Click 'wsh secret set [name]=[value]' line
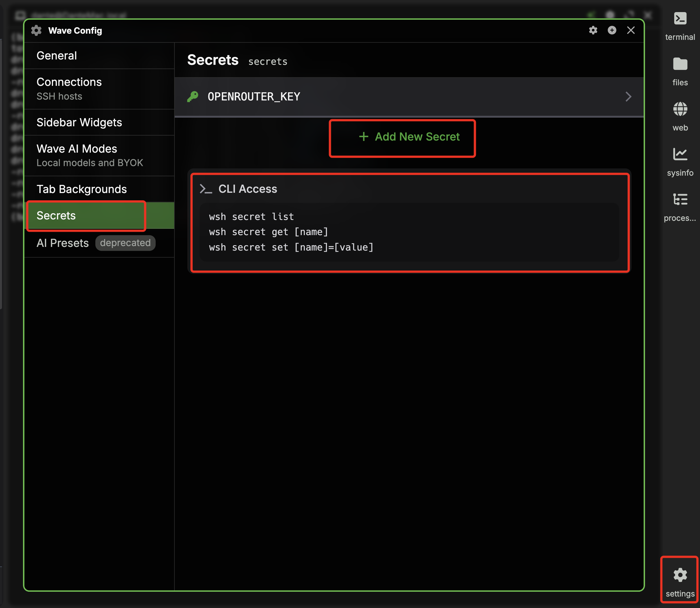 (x=291, y=247)
